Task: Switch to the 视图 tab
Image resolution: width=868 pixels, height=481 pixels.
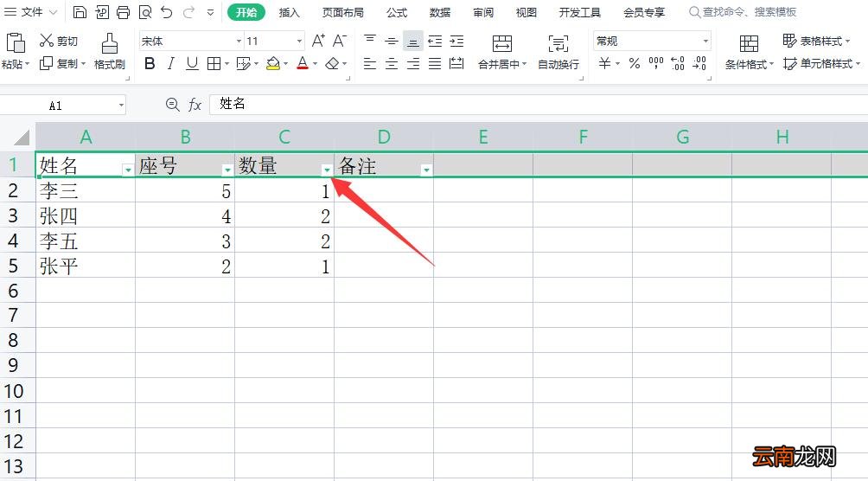Action: coord(526,12)
